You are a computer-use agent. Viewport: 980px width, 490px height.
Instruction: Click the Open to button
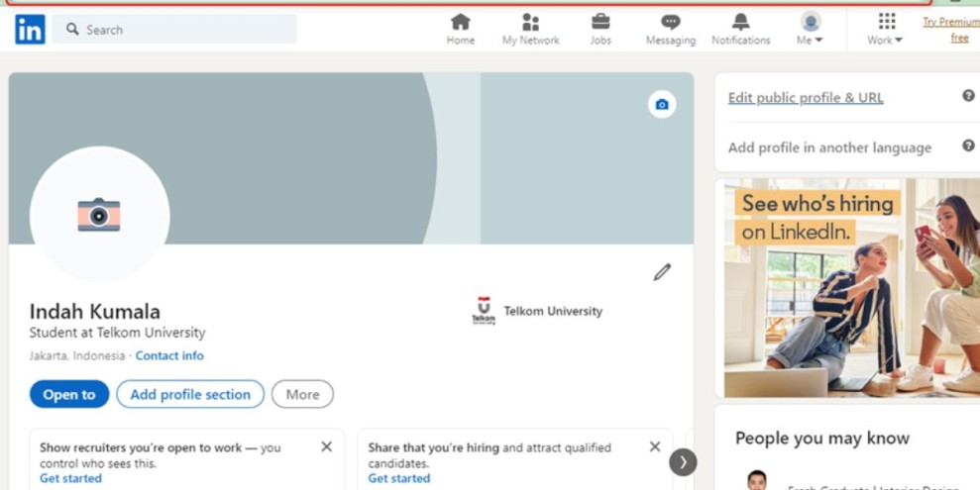coord(69,395)
